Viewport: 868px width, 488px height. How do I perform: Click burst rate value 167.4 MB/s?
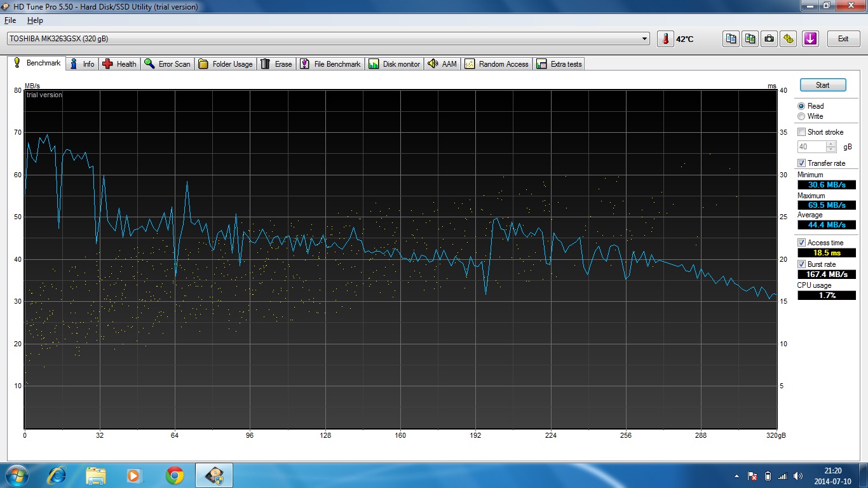coord(827,274)
